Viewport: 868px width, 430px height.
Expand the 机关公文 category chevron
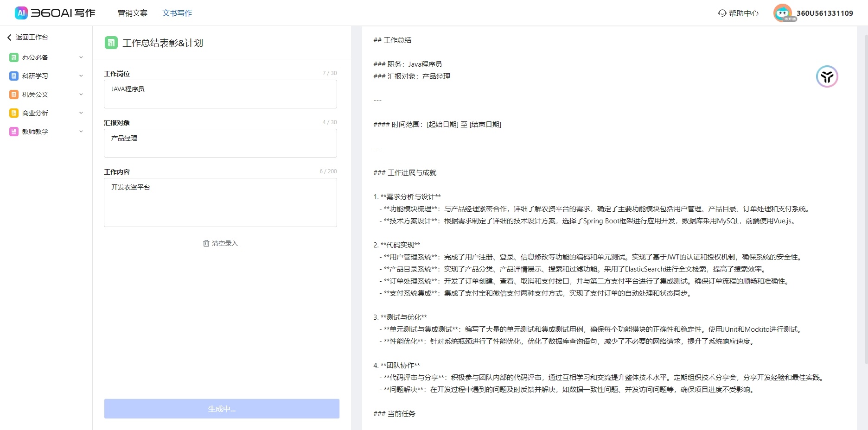(x=81, y=95)
